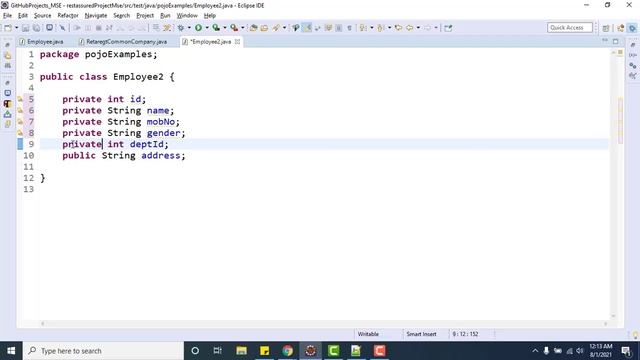Click the Open Type toolbar icon

coord(253,28)
